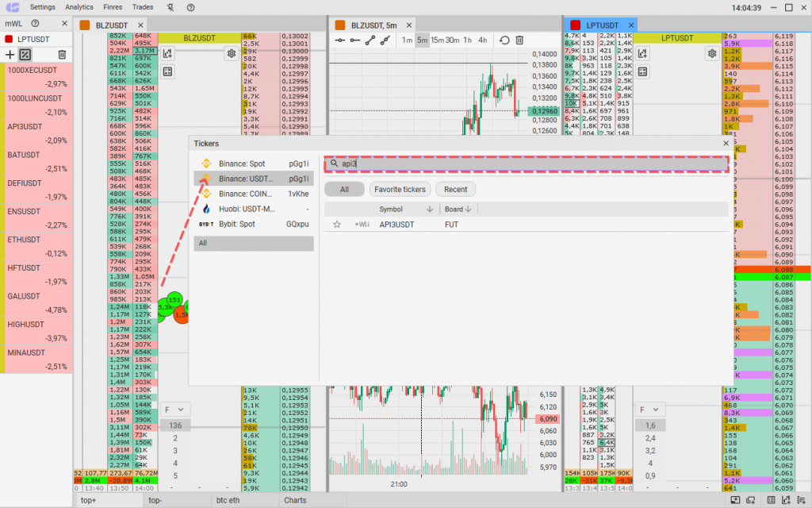Switch to the BLZUSDT order book tab
Screen dimensions: 812x508
[112, 25]
